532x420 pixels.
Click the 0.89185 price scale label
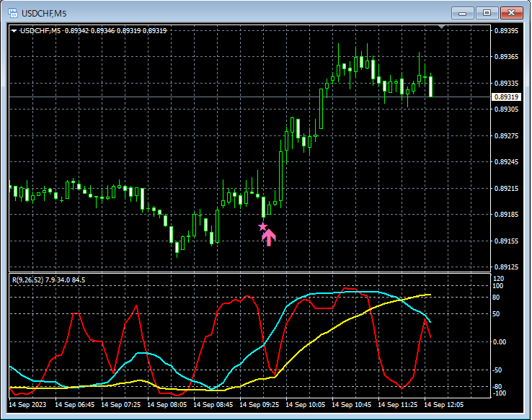[x=506, y=214]
